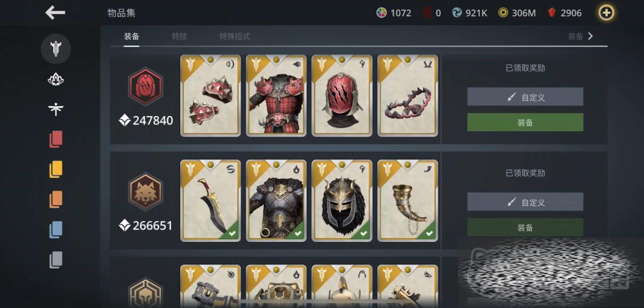Filter by blue card rarity icon
Image resolution: width=644 pixels, height=308 pixels.
coord(56,229)
